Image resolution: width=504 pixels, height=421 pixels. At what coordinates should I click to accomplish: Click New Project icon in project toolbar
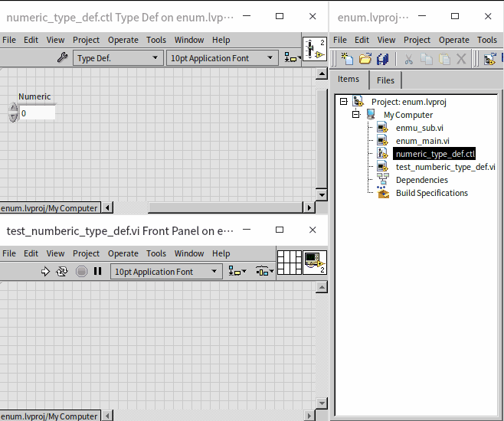point(347,58)
